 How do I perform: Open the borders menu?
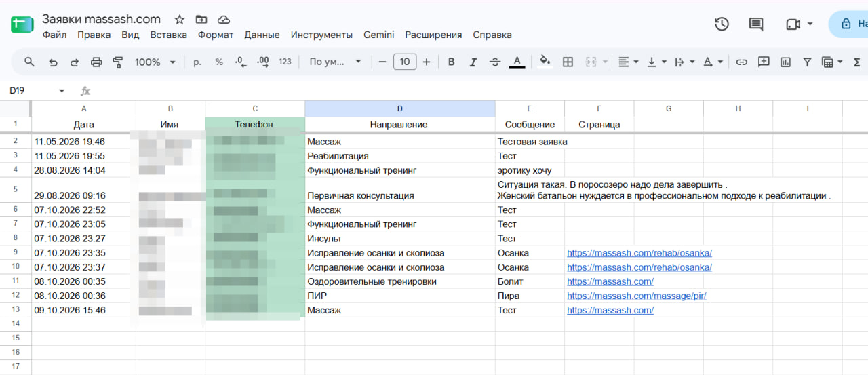pos(568,62)
